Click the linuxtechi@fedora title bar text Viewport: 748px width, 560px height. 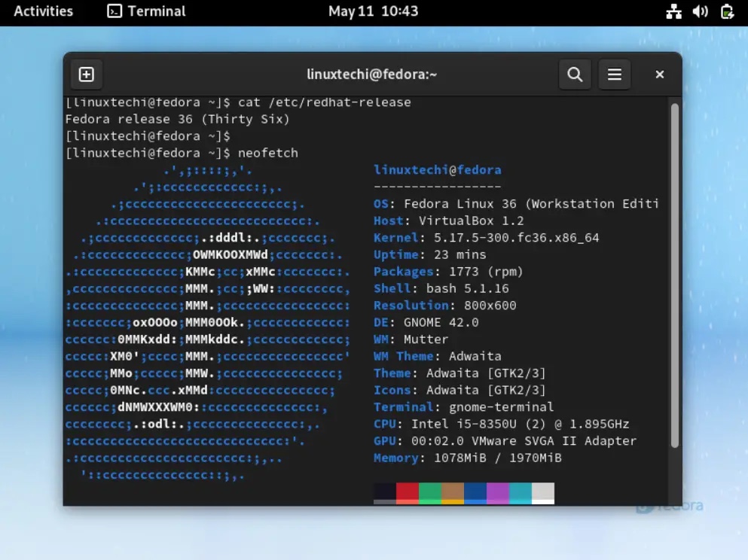(374, 74)
